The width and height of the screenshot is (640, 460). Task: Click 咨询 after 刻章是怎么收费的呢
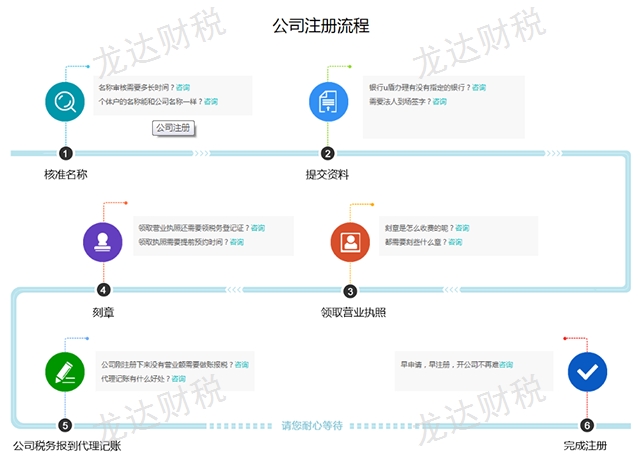click(x=462, y=228)
